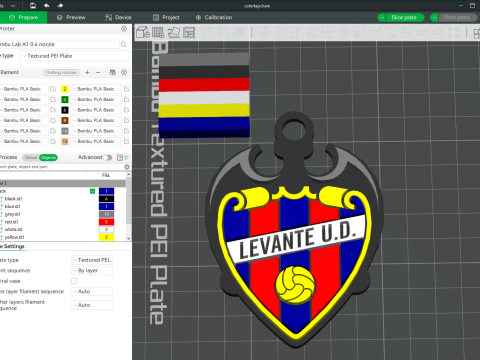Open Print sequence By layer dropdown
Viewport: 480px width, 360px height.
pos(92,270)
